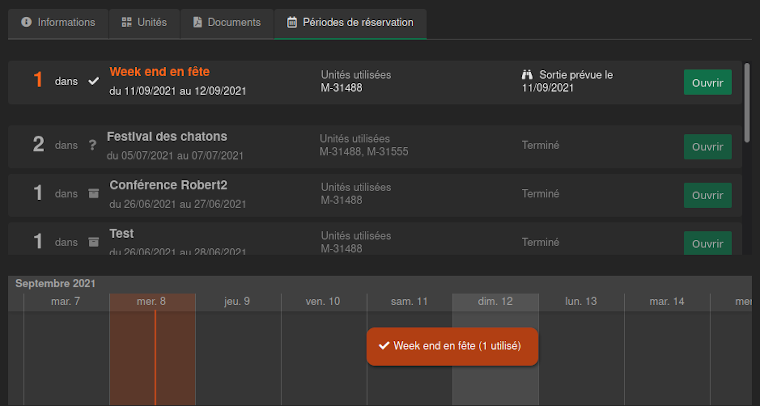Click the event list vertical scrollbar

pyautogui.click(x=749, y=90)
